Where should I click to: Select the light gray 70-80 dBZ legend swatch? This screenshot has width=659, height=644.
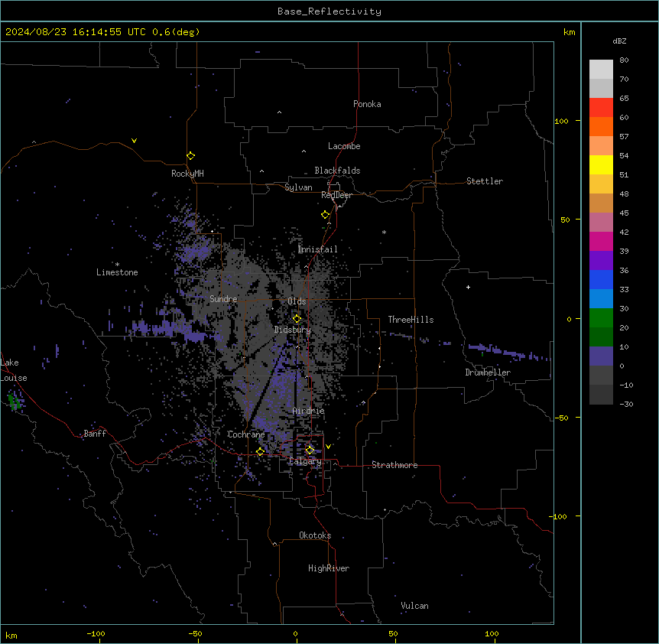point(601,69)
